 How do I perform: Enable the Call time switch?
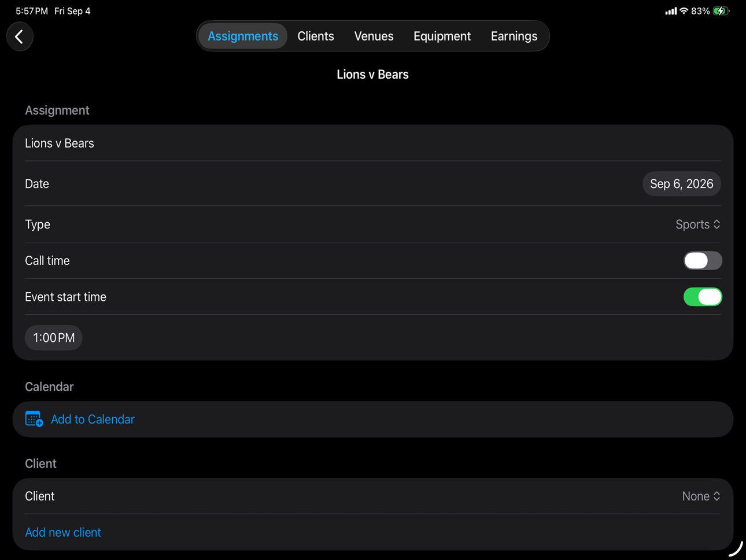click(x=703, y=260)
